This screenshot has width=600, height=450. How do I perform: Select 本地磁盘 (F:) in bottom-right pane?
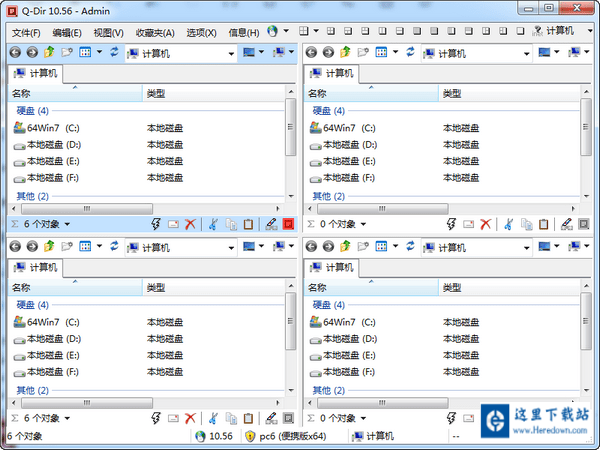coord(342,372)
